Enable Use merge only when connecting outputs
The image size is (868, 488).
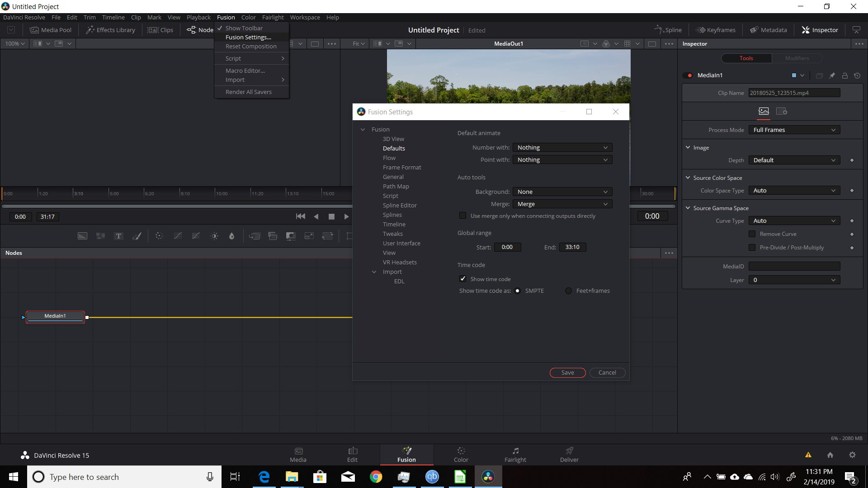pos(462,216)
